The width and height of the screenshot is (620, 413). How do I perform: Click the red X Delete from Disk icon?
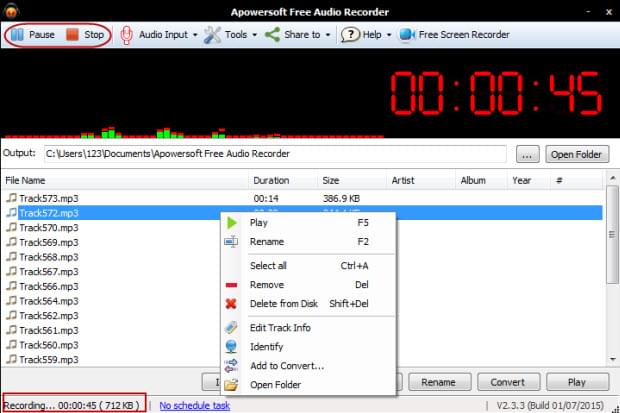click(231, 303)
